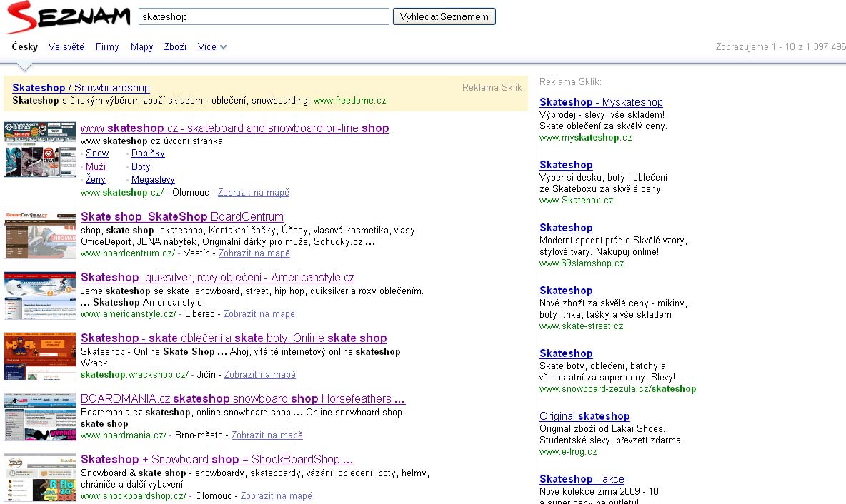
Task: Open the Original skateshop ad
Action: (x=584, y=416)
